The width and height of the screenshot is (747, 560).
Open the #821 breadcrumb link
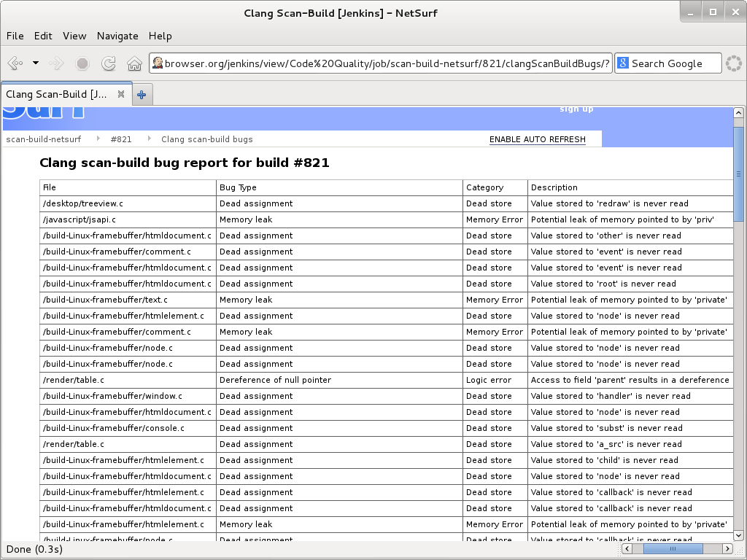[x=121, y=139]
